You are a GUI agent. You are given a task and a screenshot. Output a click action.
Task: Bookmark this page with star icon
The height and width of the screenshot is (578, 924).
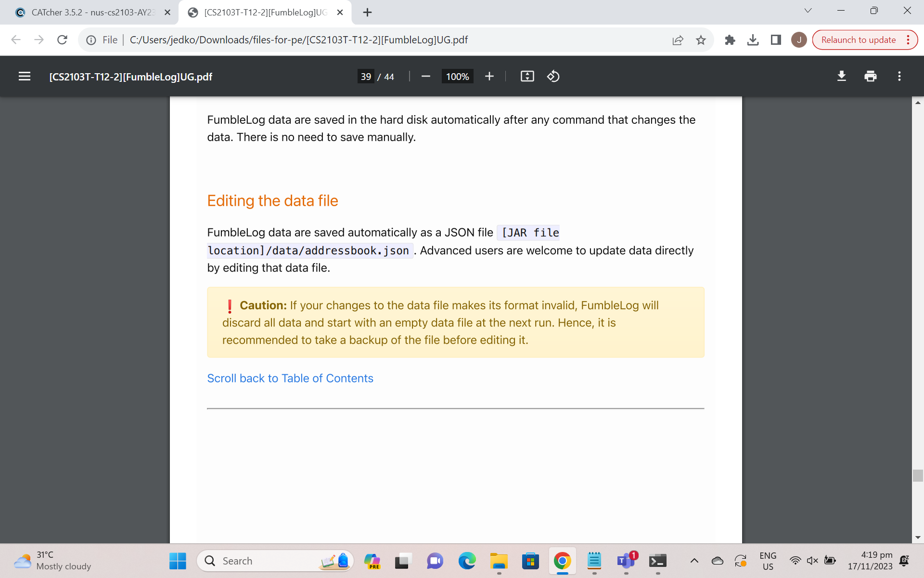point(701,40)
